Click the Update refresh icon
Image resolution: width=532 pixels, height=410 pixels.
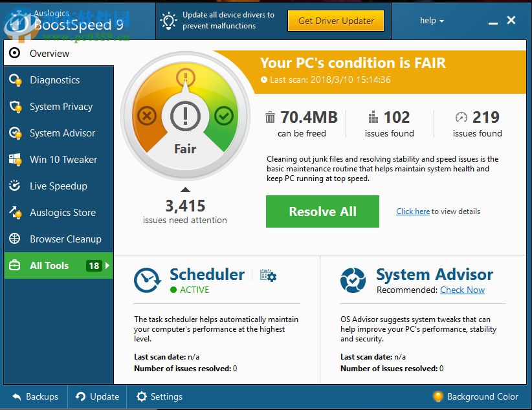point(80,396)
